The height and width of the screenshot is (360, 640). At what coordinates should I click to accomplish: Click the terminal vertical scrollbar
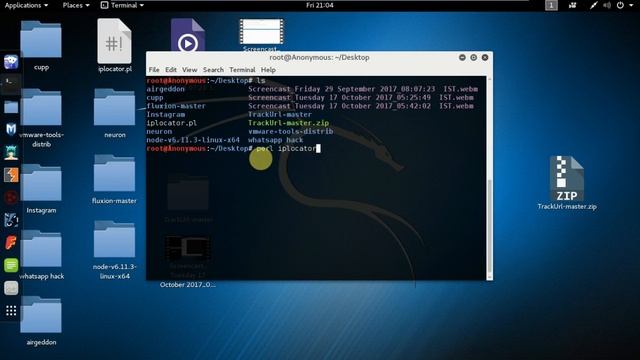[490, 227]
